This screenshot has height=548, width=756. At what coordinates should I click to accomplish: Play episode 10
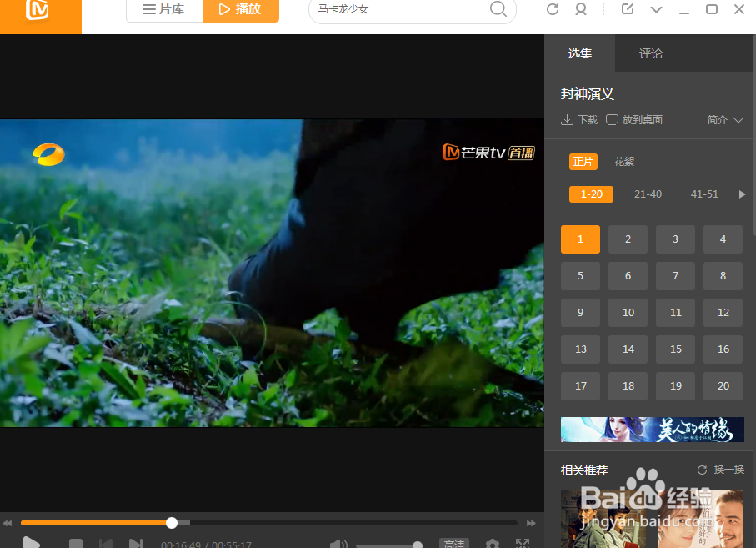coord(628,313)
